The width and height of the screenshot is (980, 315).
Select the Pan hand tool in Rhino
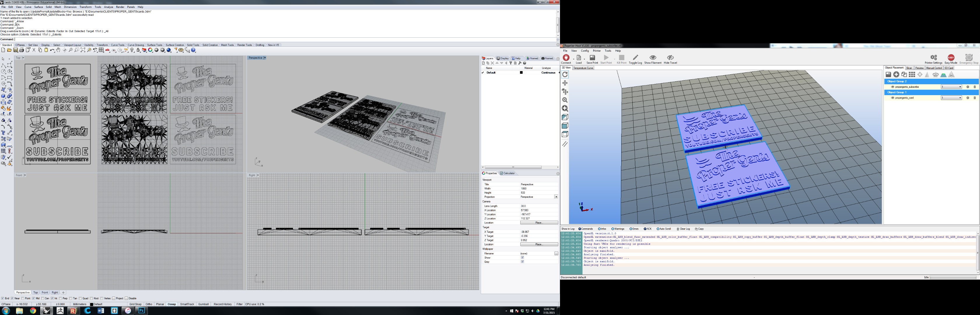[x=58, y=50]
